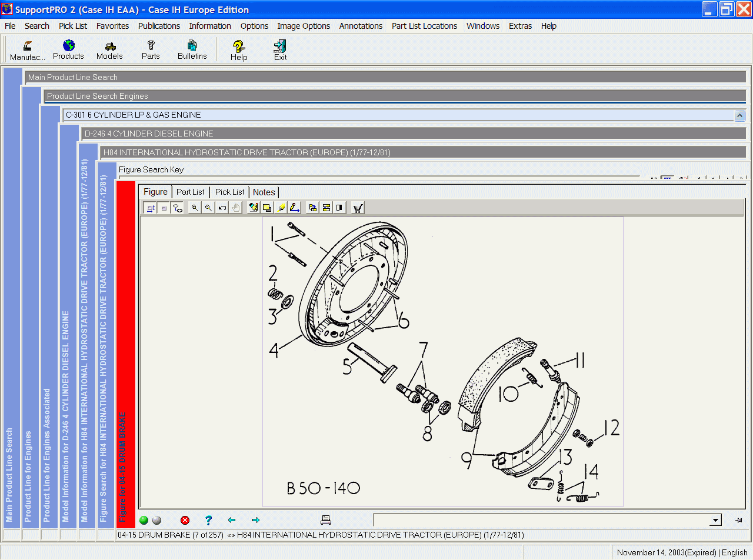This screenshot has height=560, width=753.
Task: Click the blue question mark help button
Action: (x=208, y=520)
